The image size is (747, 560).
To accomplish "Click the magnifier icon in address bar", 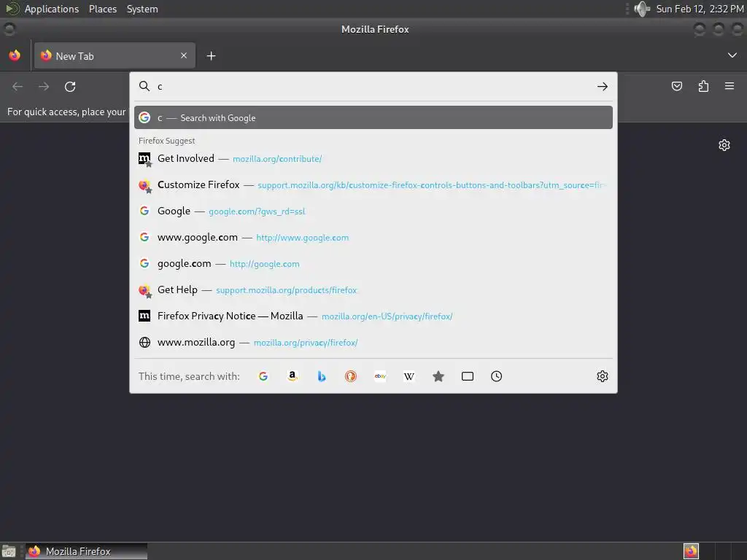I will 144,86.
